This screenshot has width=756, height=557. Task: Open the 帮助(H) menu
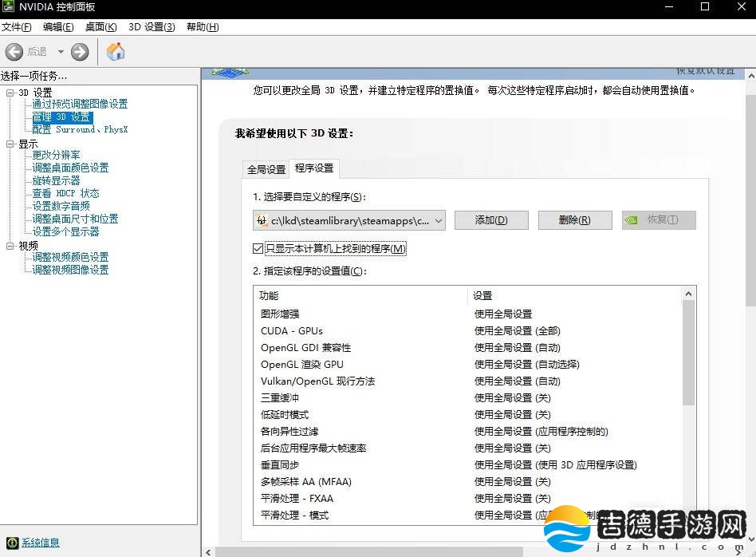point(203,27)
